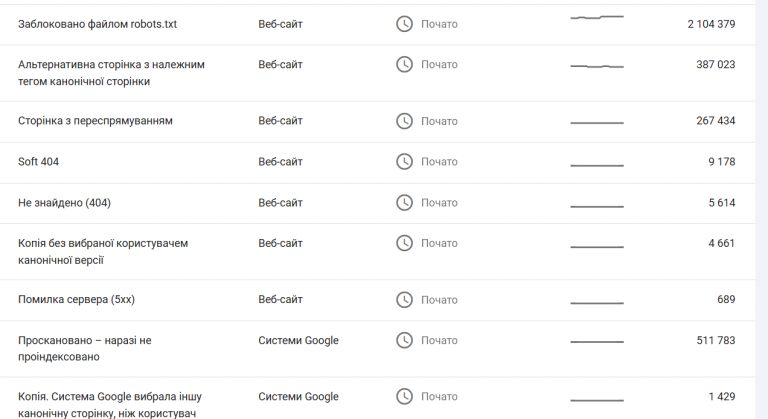Screen dimensions: 768x419
Task: Open 'Проскановано – наразі не проіндексовано' row
Action: (x=85, y=348)
